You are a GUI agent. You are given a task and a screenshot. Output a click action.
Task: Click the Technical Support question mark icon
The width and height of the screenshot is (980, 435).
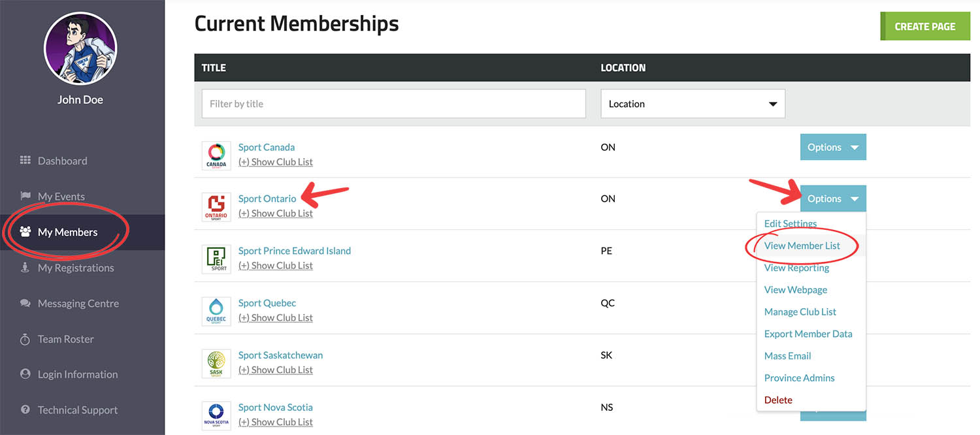click(25, 410)
